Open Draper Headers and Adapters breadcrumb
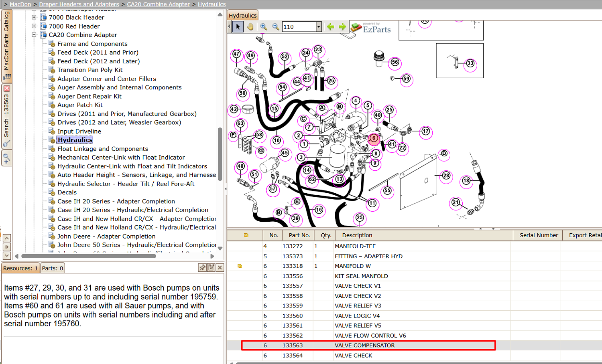Screen dimensions: 602x364 [79, 4]
